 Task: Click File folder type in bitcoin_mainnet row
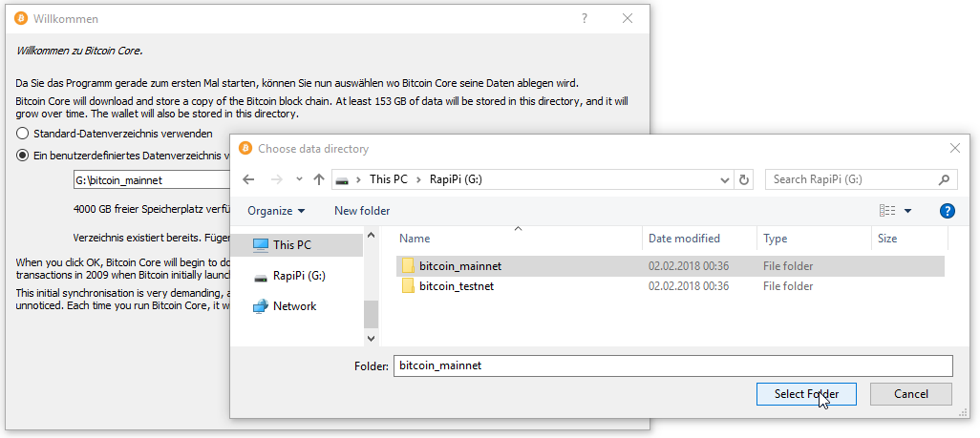(788, 266)
